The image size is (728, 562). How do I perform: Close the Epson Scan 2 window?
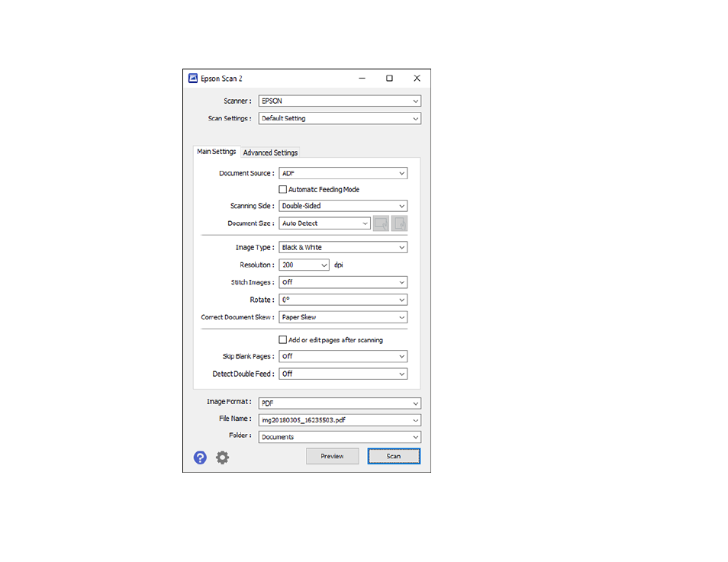[417, 79]
